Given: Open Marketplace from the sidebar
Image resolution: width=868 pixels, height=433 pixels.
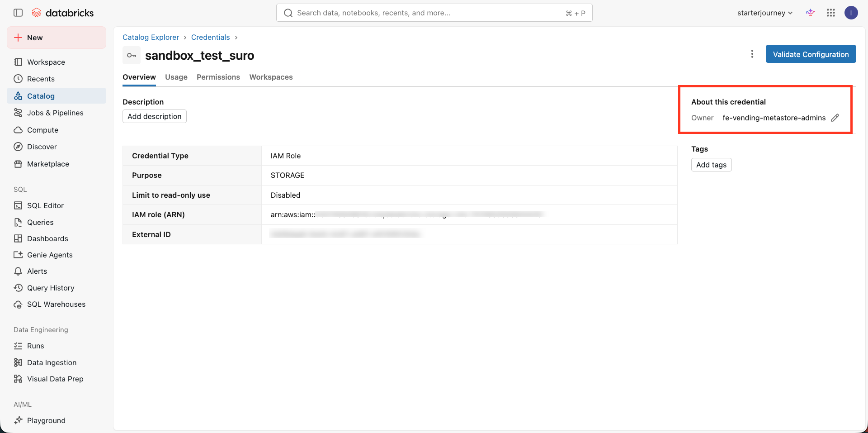Looking at the screenshot, I should click(57, 164).
